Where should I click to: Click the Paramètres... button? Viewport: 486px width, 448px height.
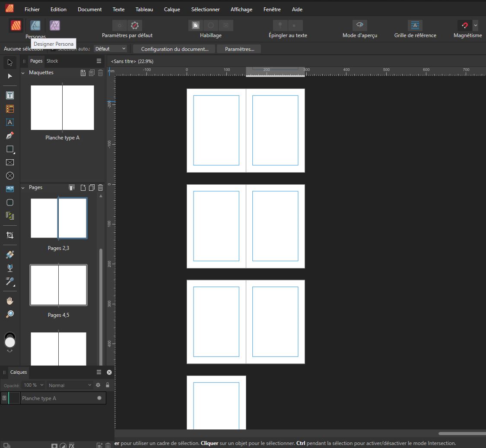pos(239,49)
